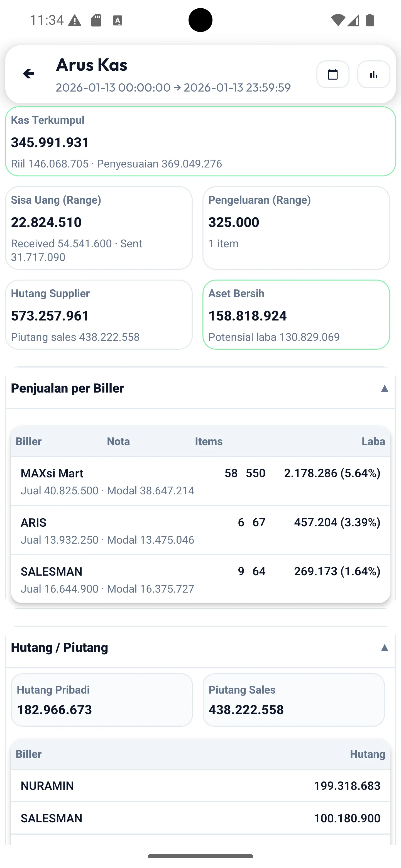The width and height of the screenshot is (401, 868).
Task: Open the Pengeluaran (Range) card
Action: click(x=296, y=228)
